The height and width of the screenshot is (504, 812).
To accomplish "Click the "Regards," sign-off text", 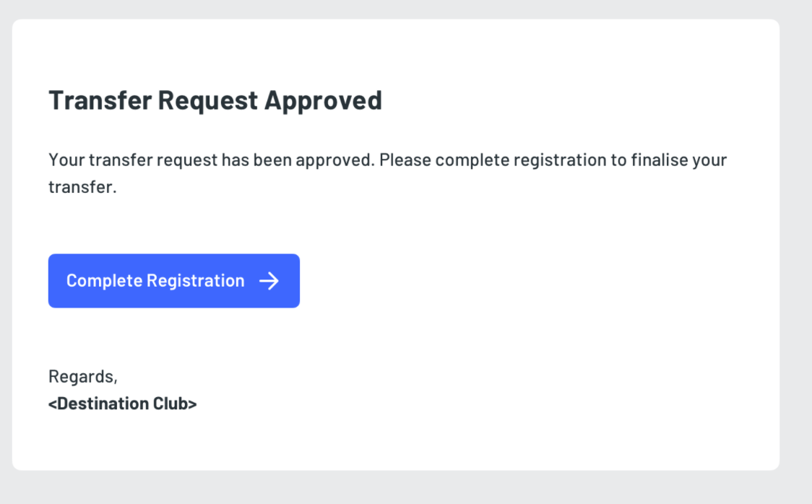I will pyautogui.click(x=82, y=376).
